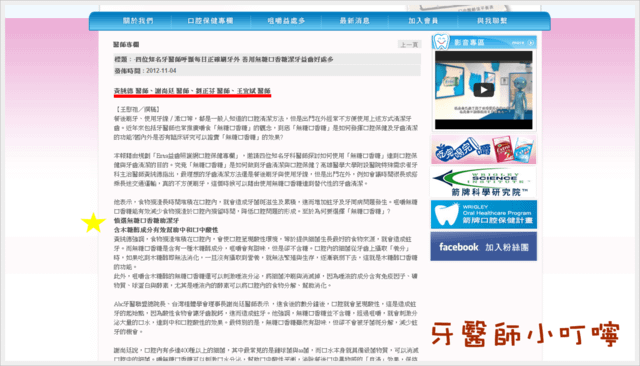Click the smiling tooth logo icon

point(441,41)
